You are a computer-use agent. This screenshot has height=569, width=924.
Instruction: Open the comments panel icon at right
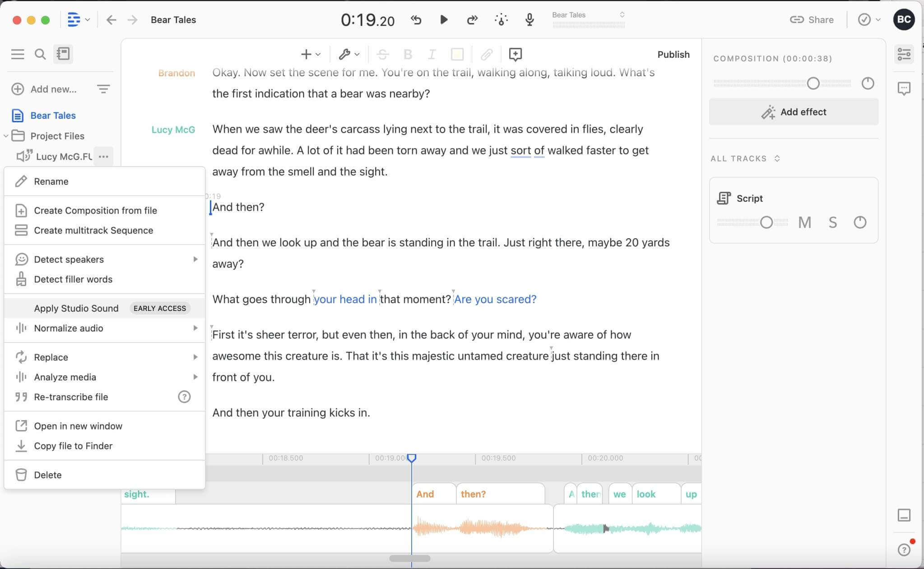[x=904, y=88]
